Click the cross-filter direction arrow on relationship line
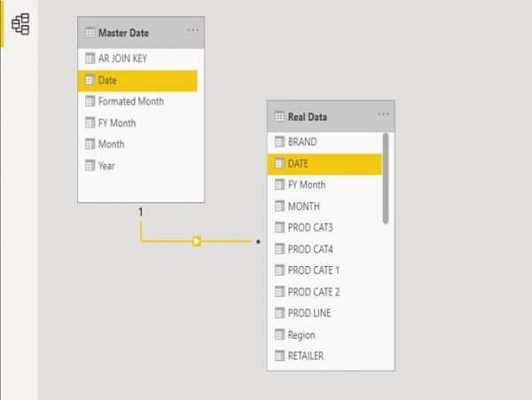The height and width of the screenshot is (400, 532). tap(197, 241)
